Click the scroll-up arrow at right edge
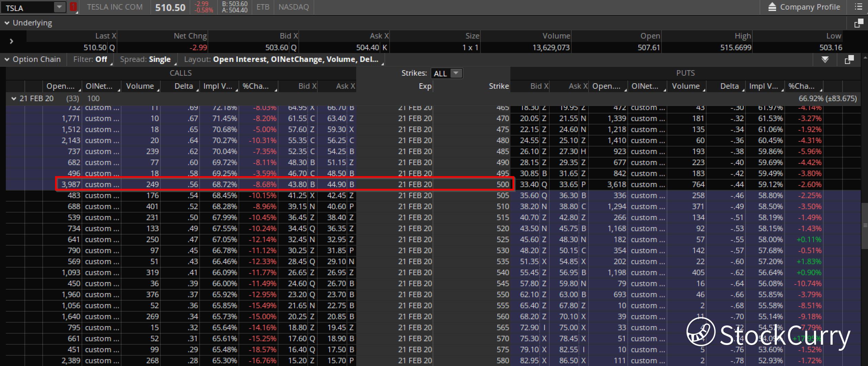Screen dimensions: 868x366 [865, 57]
